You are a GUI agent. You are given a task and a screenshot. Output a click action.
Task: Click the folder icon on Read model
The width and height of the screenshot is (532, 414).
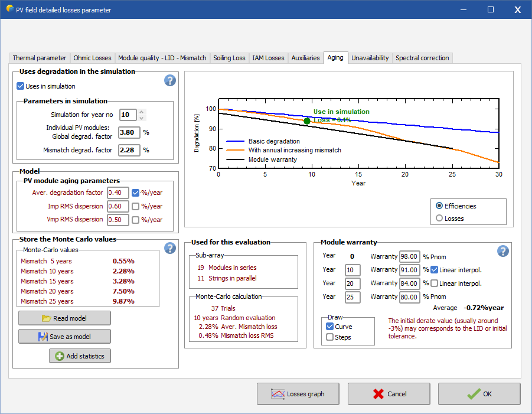click(46, 318)
